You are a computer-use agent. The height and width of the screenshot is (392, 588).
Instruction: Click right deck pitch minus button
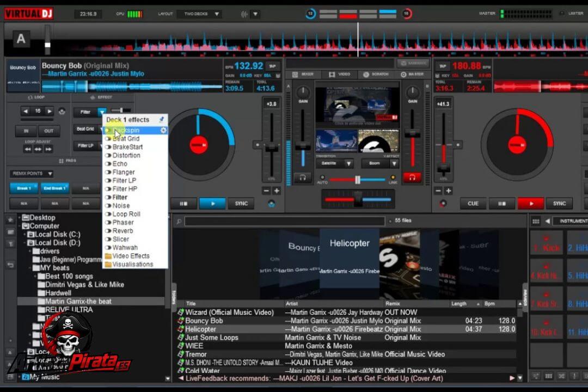(438, 191)
